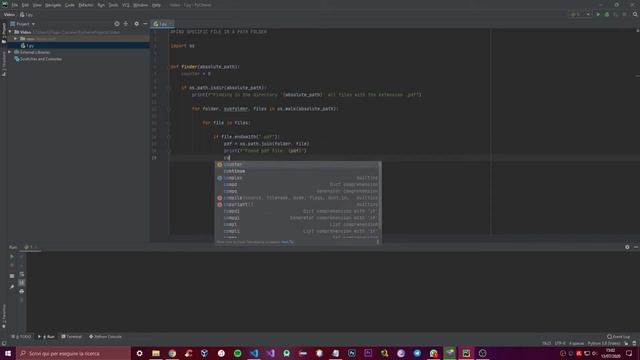Open the Run menu in menu bar
Screen dimensions: 640x360
click(x=101, y=5)
